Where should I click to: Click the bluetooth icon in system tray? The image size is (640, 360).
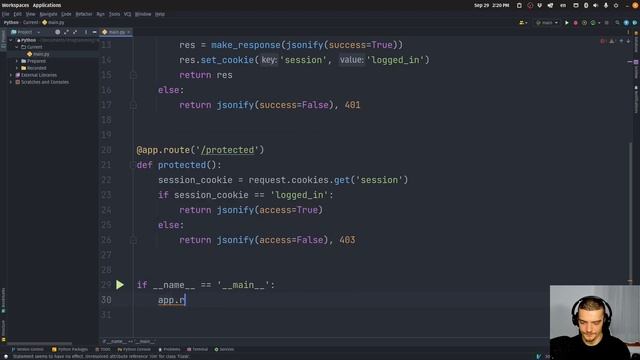tap(586, 5)
